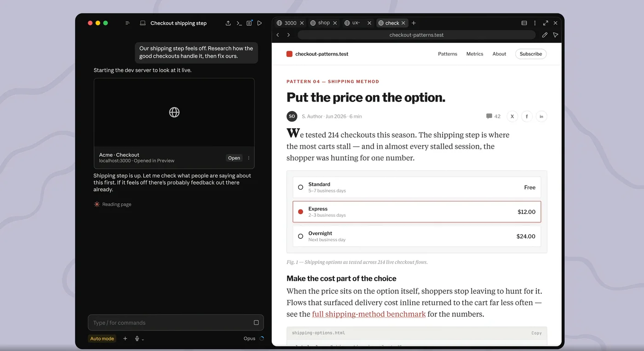Add attachment with plus beside Auto mode
644x351 pixels.
(x=125, y=339)
